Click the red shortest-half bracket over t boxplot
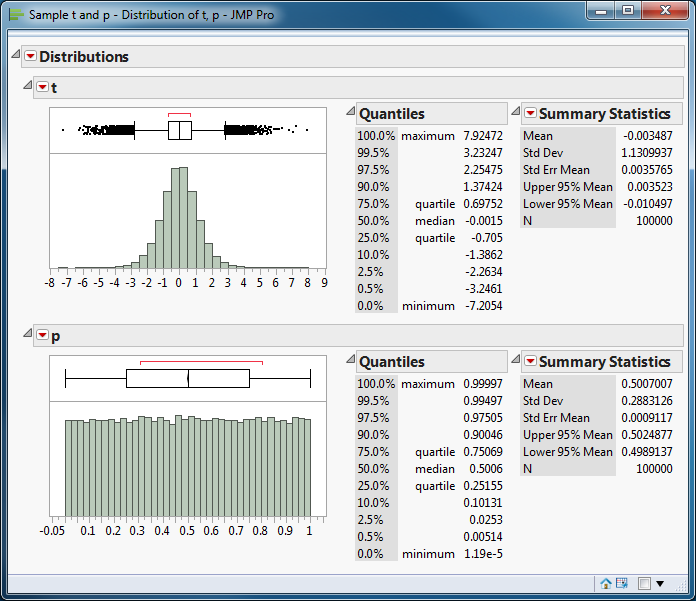Viewport: 696px width, 601px height. click(179, 115)
